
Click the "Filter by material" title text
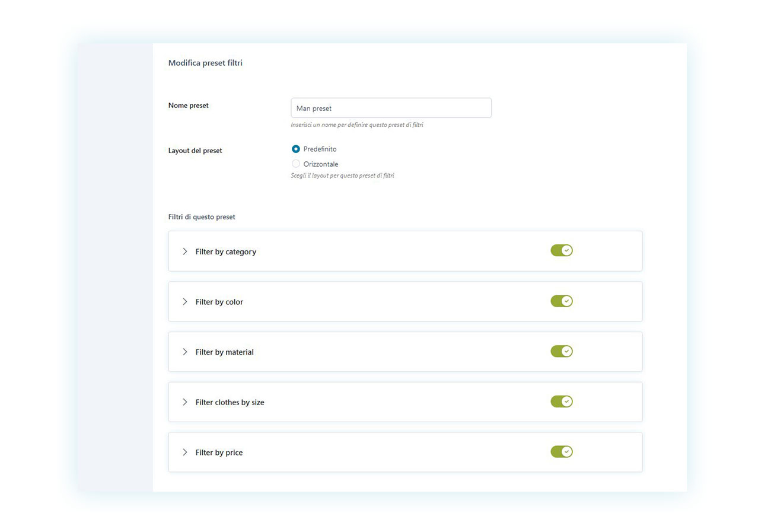pos(225,352)
